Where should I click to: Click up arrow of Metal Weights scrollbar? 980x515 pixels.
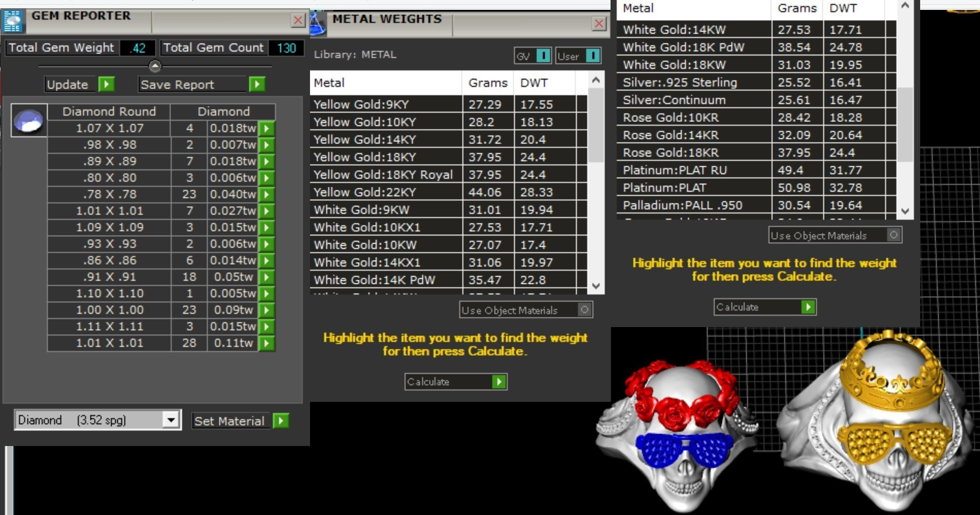point(596,80)
